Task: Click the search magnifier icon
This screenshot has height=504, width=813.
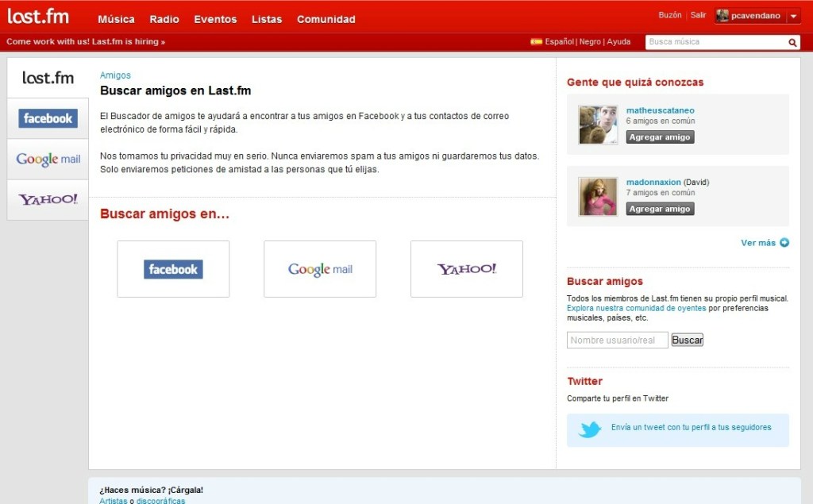Action: (x=792, y=43)
